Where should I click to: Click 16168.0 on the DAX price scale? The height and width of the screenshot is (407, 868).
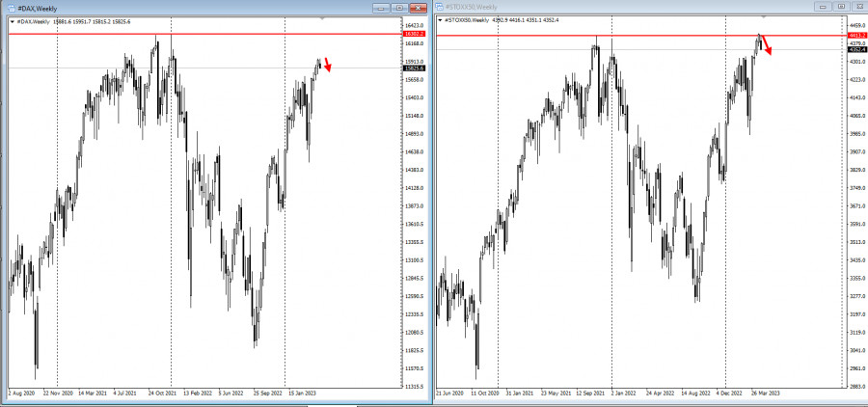pyautogui.click(x=414, y=43)
